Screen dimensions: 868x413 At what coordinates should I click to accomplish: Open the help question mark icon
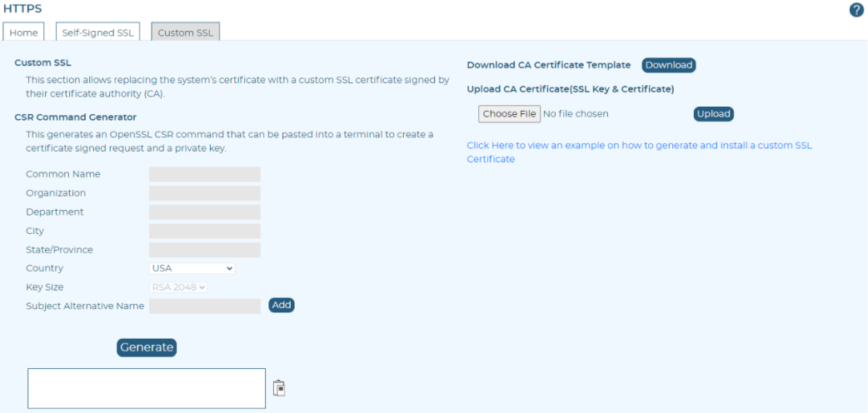pos(856,10)
